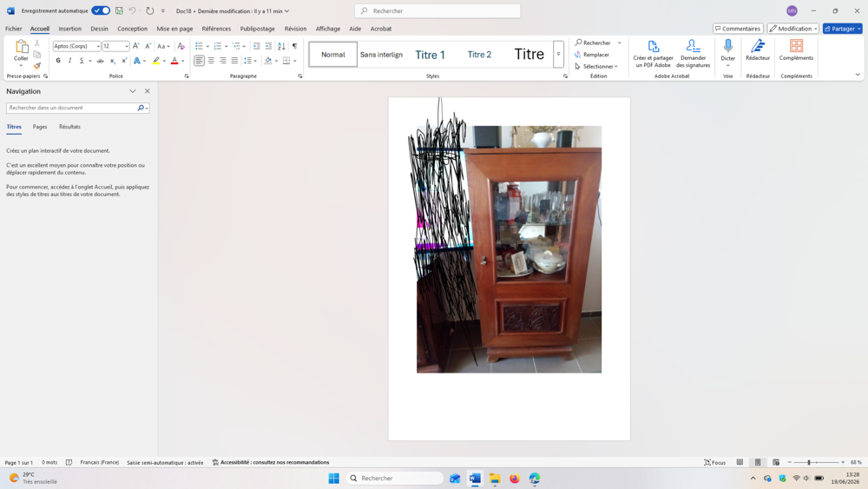Decrease paragraph indent
The height and width of the screenshot is (489, 868).
[256, 46]
